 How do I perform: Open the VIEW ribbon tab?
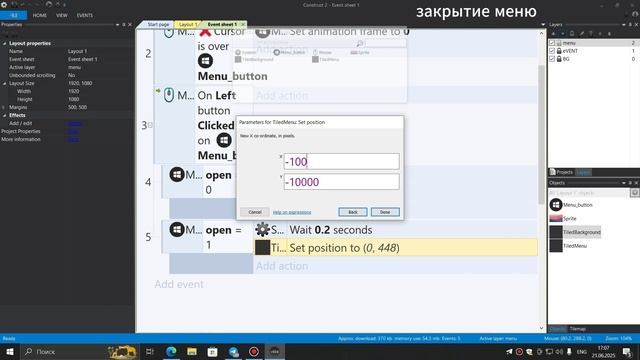pos(62,16)
